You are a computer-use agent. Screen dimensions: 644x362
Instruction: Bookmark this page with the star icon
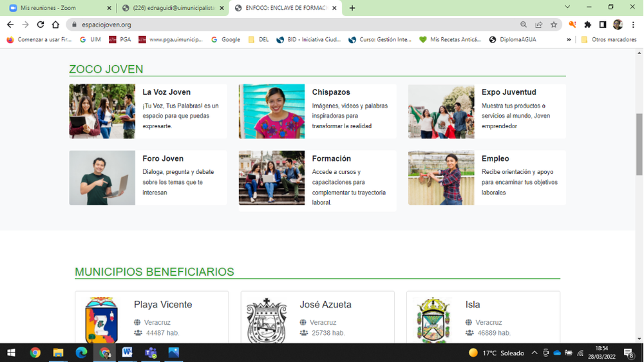(554, 24)
